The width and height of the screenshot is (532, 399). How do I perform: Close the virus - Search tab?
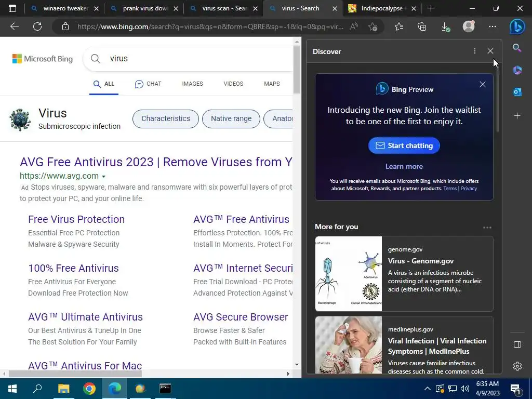pos(335,8)
